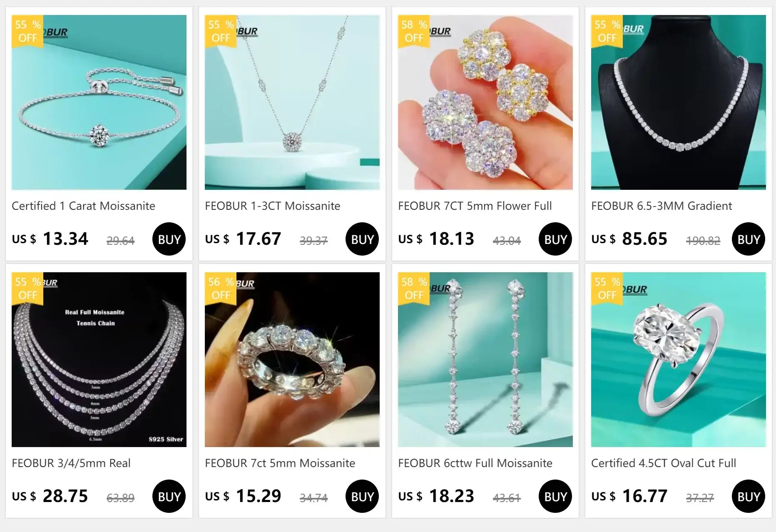This screenshot has height=532, width=776.
Task: Click BUY for the $15.29 moissanite ring
Action: point(362,496)
